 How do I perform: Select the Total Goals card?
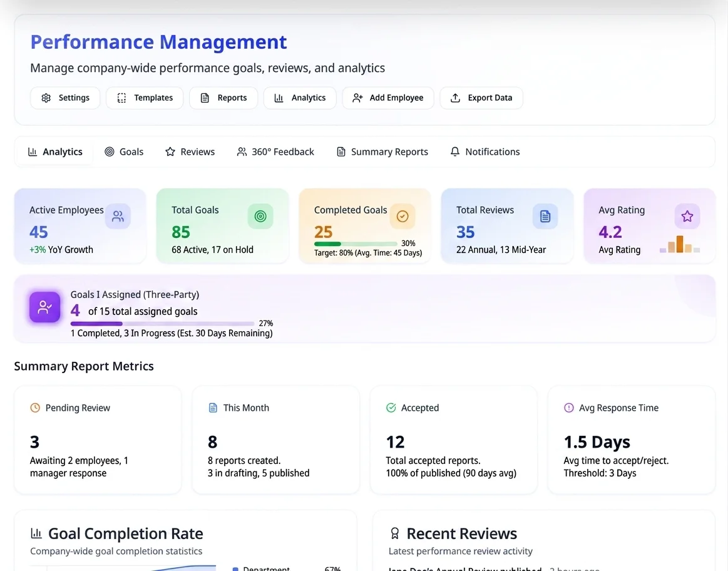point(222,226)
